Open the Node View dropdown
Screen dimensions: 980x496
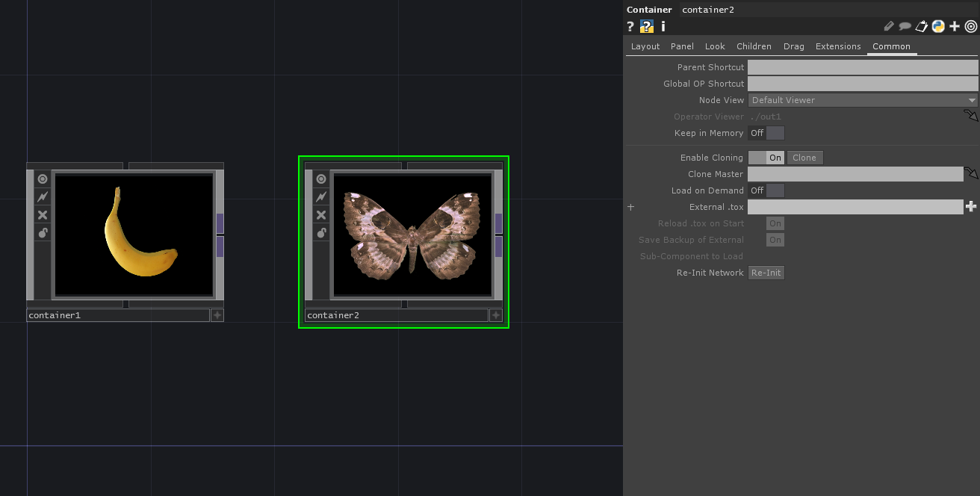click(x=862, y=99)
